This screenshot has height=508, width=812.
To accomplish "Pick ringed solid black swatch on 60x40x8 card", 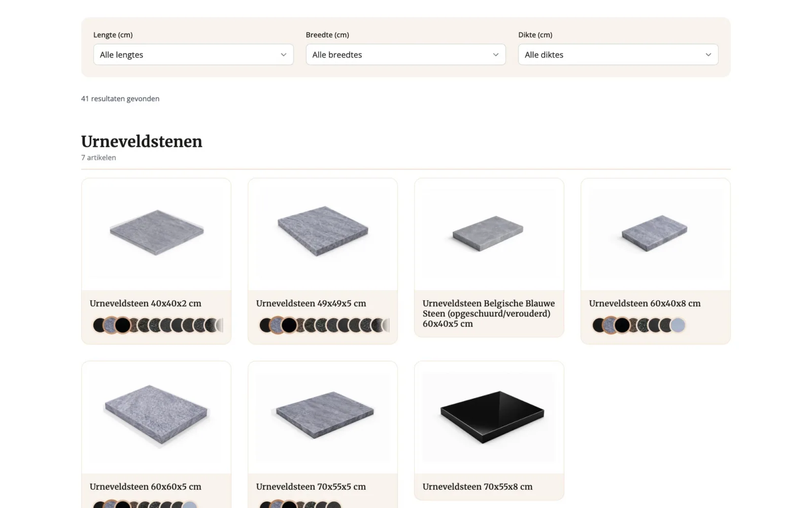I will [x=622, y=325].
